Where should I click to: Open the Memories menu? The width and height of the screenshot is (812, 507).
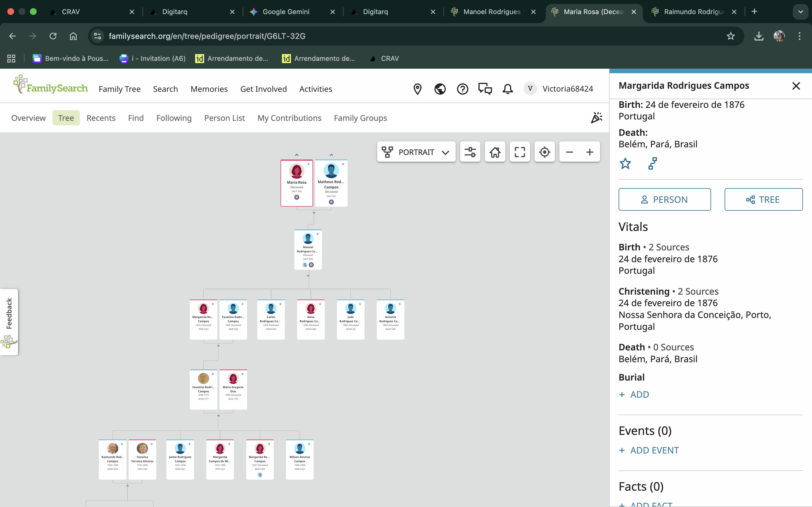click(x=209, y=89)
